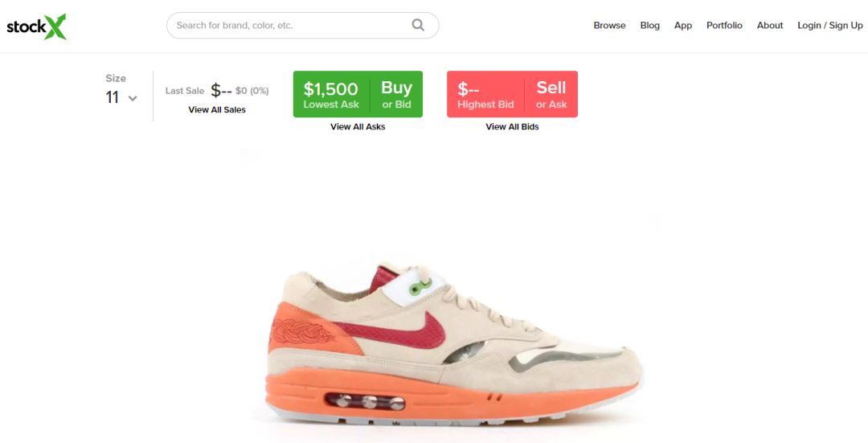Open the Browse menu

(x=609, y=26)
